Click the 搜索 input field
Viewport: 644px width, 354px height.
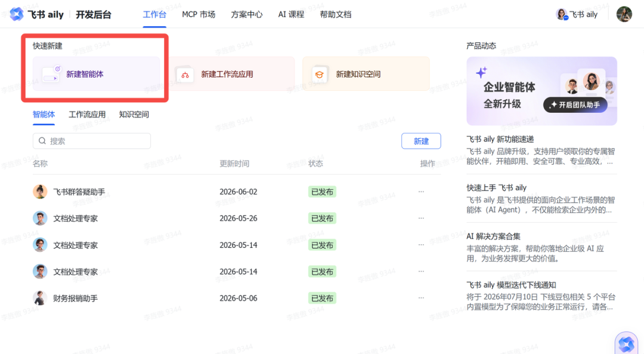point(92,141)
